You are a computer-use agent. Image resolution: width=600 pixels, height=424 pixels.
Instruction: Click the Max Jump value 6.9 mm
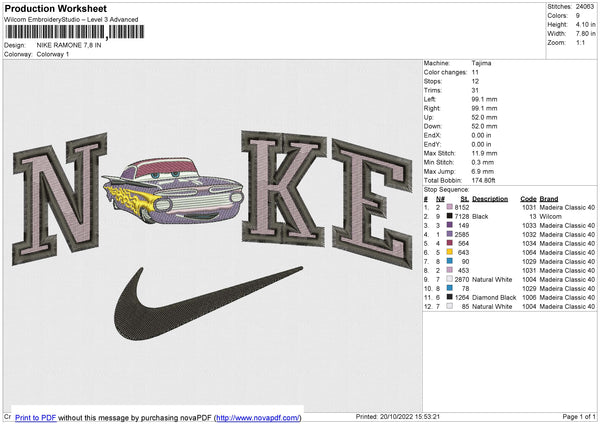coord(483,171)
